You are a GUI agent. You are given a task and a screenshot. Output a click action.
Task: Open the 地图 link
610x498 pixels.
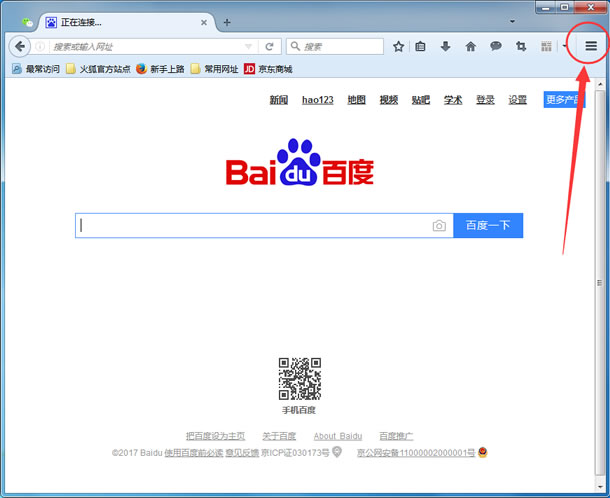click(356, 100)
